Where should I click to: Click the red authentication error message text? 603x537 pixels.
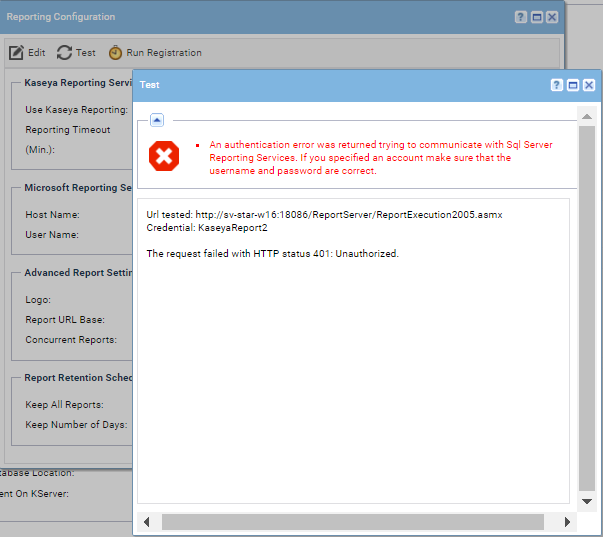pos(381,158)
